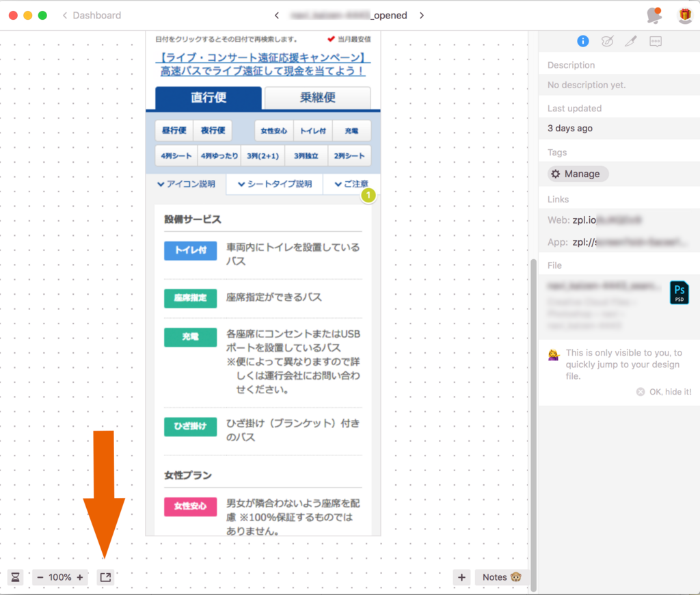Dismiss the tip with OK, hide it!
Screen dimensions: 700x595
tap(662, 391)
